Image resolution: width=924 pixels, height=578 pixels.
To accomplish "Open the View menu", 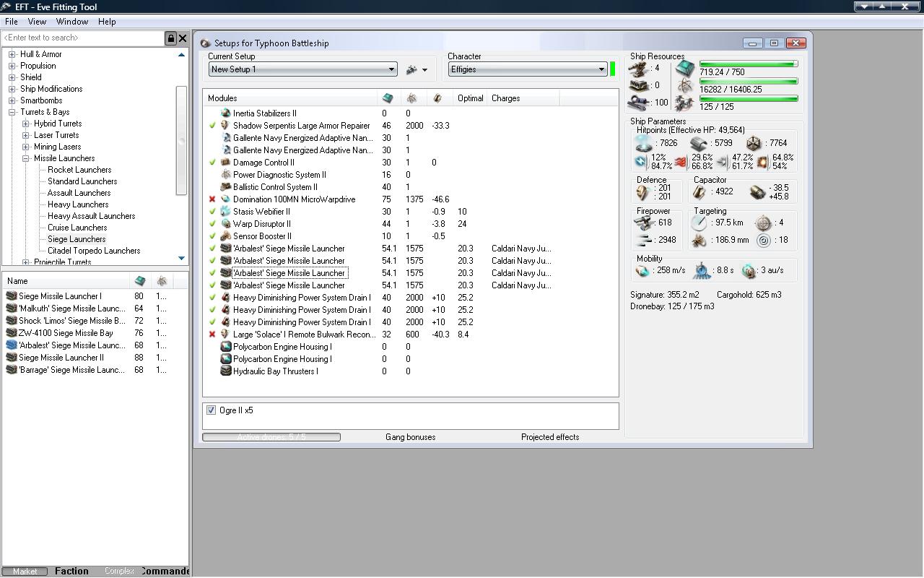I will click(37, 22).
